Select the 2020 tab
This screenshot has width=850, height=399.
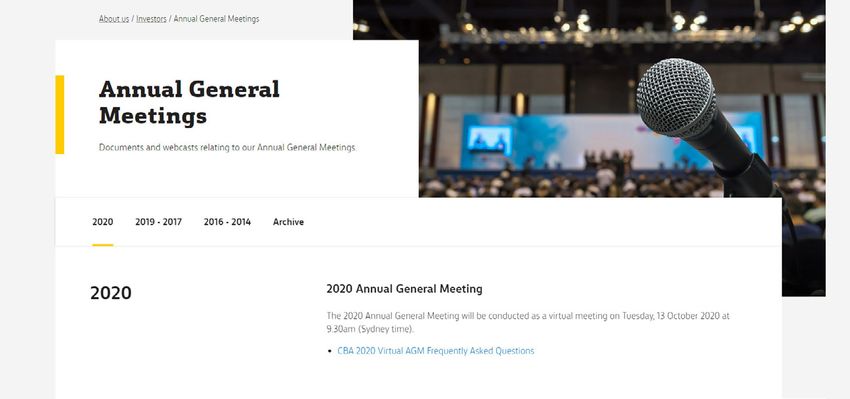coord(102,222)
